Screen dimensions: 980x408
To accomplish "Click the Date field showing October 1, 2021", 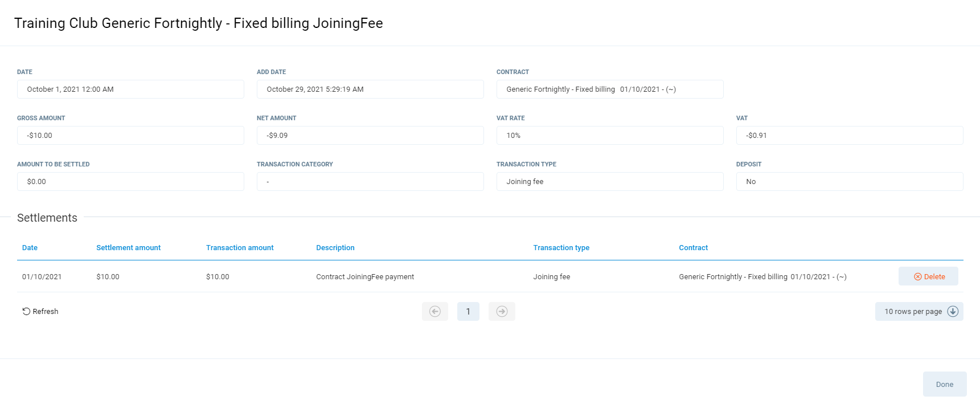I will 130,89.
